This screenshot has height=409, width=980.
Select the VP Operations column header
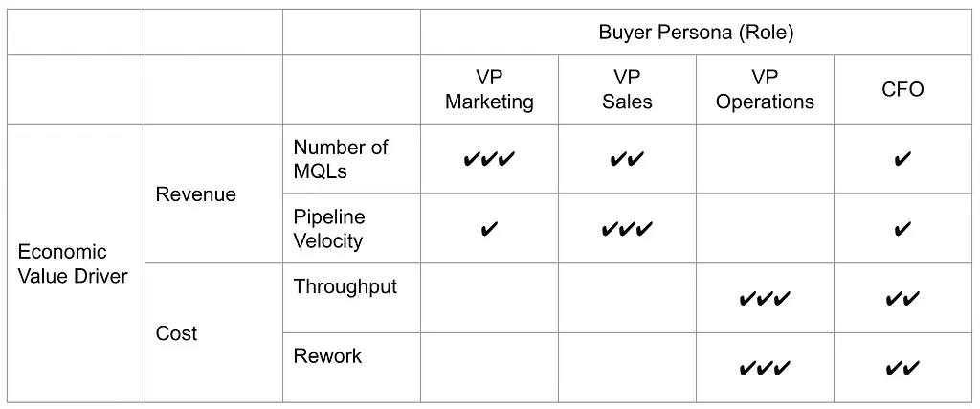coord(765,89)
